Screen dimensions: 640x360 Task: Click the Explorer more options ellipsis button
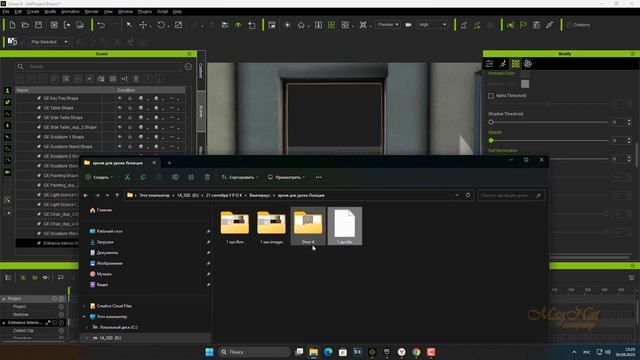pyautogui.click(x=319, y=177)
